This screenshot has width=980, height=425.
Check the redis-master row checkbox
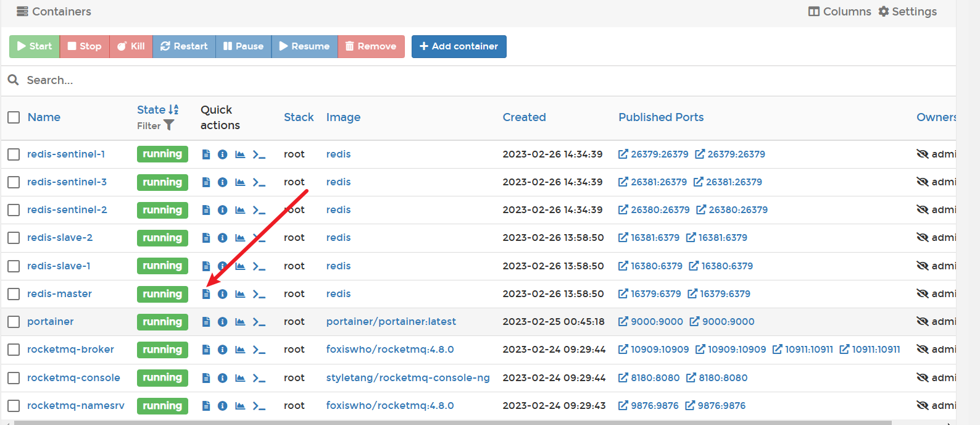tap(14, 294)
